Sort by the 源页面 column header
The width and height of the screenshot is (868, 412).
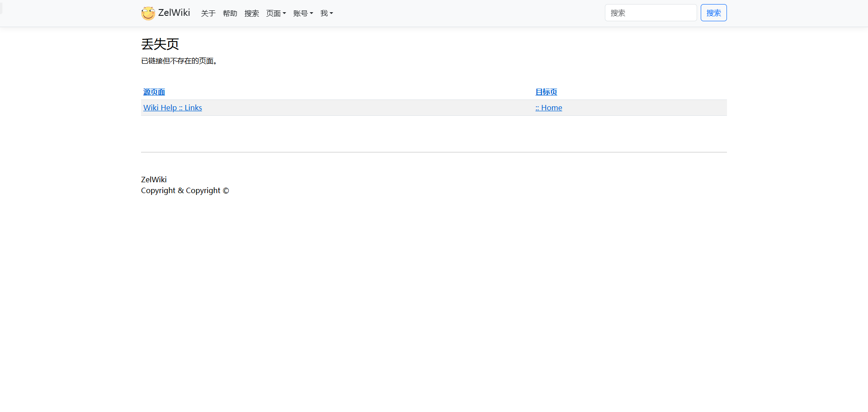pos(154,92)
